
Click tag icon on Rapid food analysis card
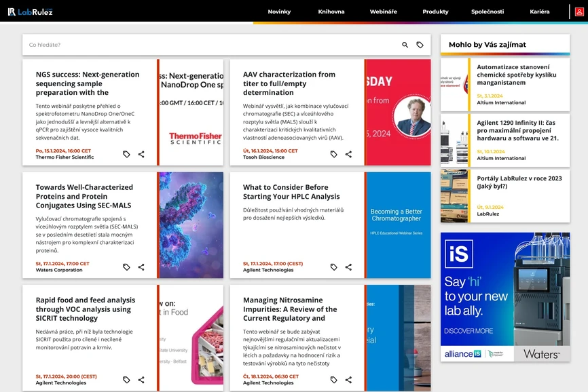[x=126, y=380]
